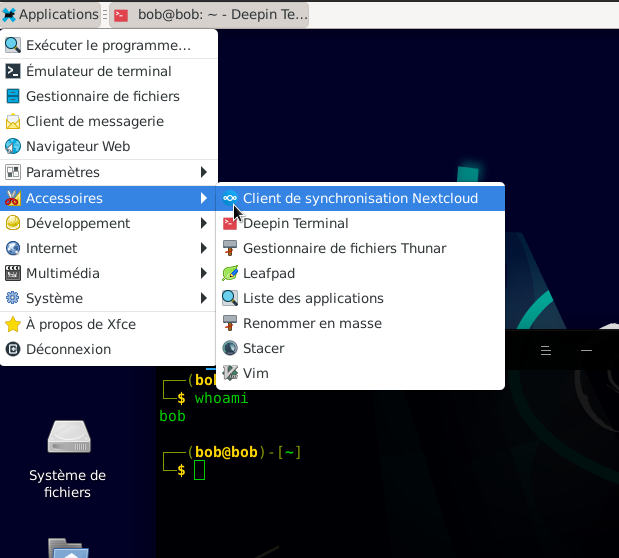Click the red terminal icon in taskbar
619x558 pixels.
tap(121, 15)
